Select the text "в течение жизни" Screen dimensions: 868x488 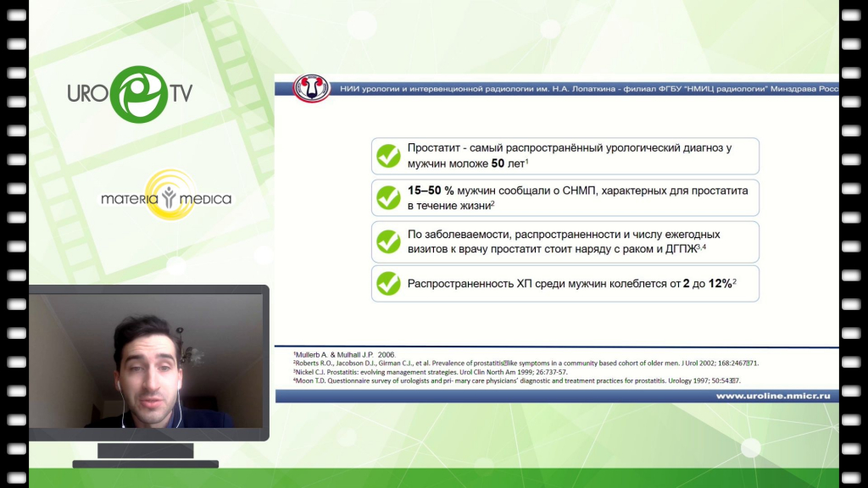[x=449, y=205]
